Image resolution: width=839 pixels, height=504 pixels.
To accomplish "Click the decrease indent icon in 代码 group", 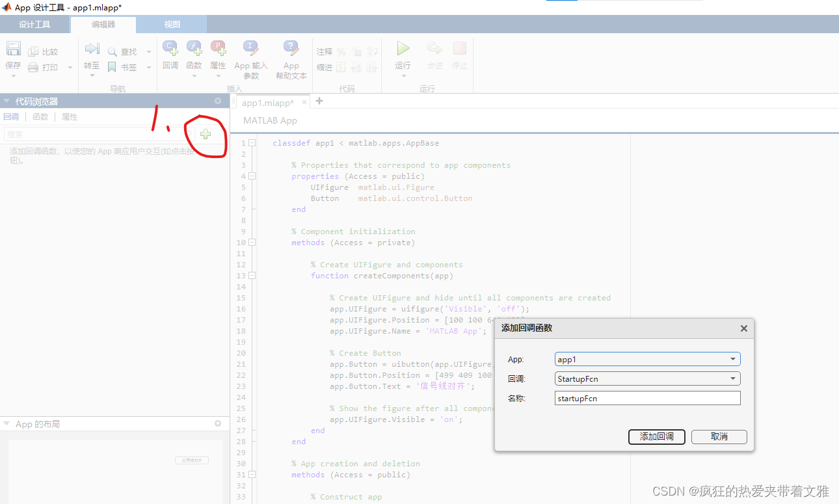I will [x=372, y=67].
